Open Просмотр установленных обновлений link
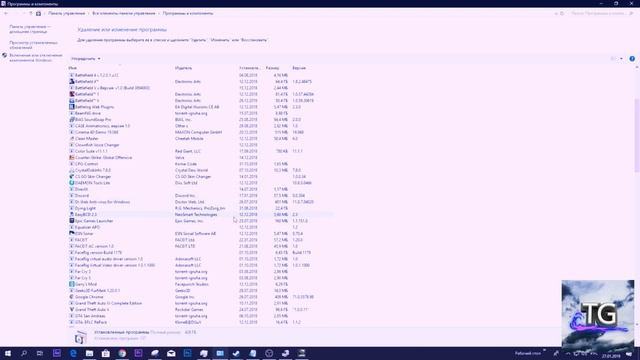 point(33,45)
